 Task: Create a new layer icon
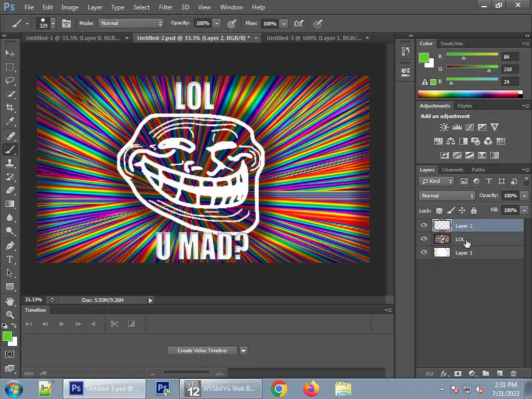click(x=499, y=374)
